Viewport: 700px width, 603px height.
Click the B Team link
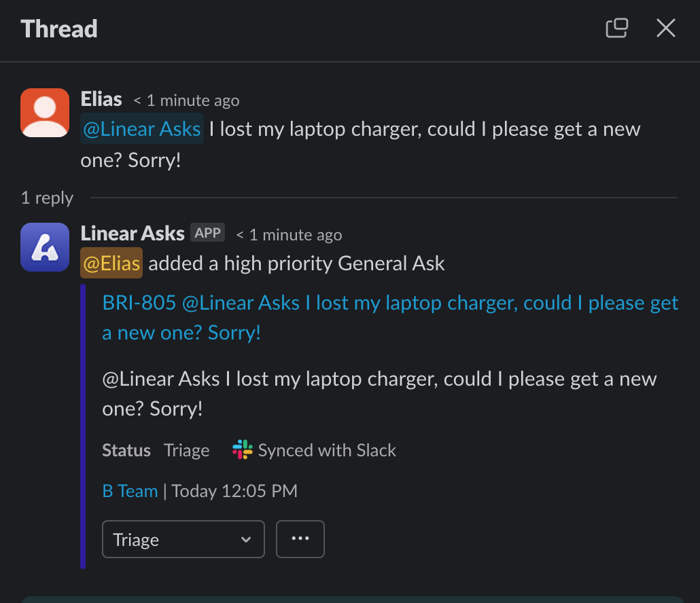(x=130, y=490)
